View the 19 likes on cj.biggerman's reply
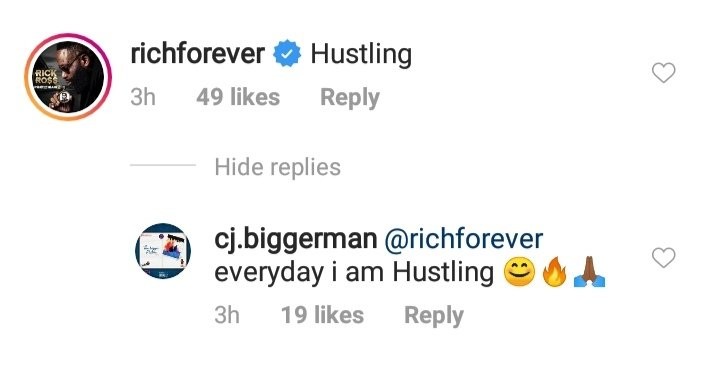Viewport: 720px width, 366px height. point(322,315)
